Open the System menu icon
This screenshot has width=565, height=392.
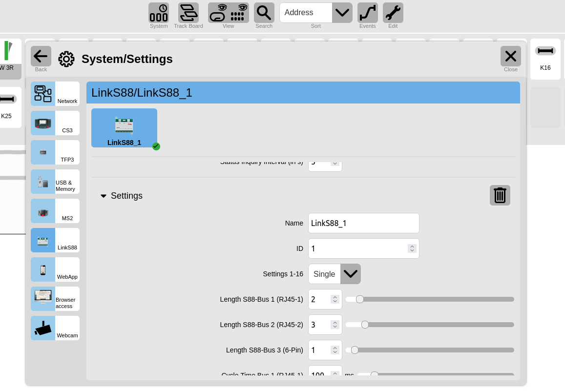pyautogui.click(x=159, y=13)
